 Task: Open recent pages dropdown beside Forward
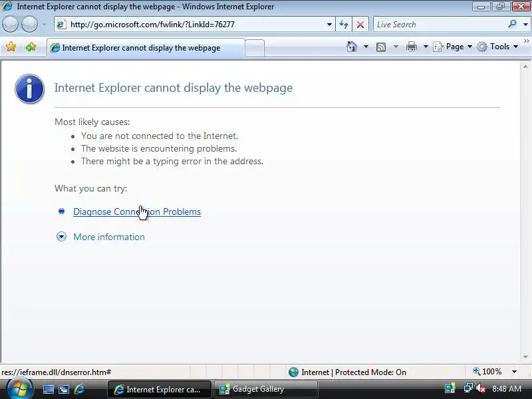pos(45,25)
